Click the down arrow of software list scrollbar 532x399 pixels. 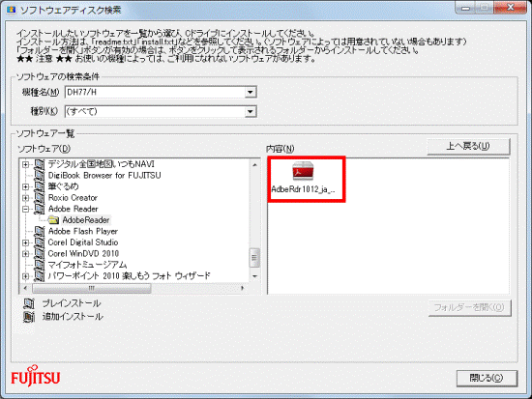coord(255,276)
